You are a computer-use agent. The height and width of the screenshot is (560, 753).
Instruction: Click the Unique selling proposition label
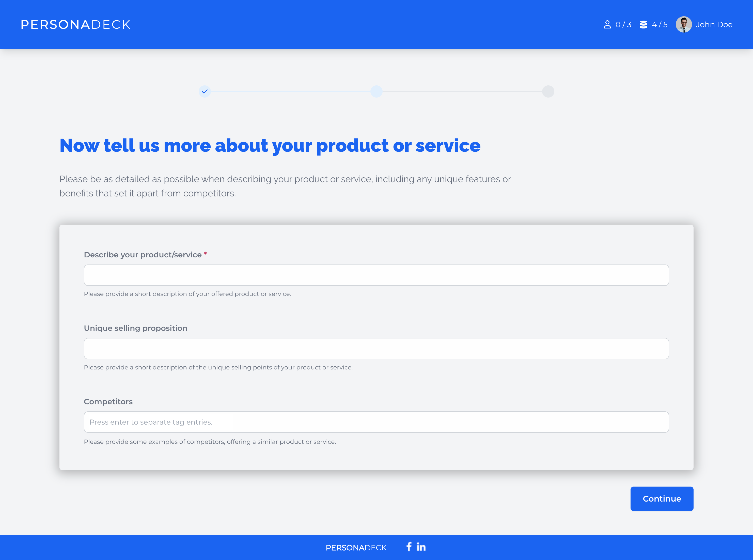(x=136, y=328)
